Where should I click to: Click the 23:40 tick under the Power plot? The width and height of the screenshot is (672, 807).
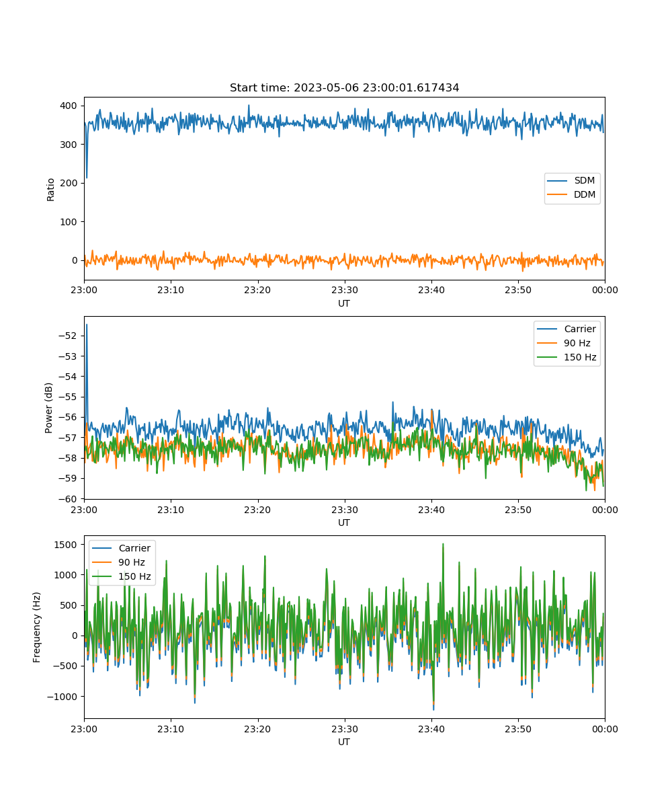pyautogui.click(x=431, y=509)
